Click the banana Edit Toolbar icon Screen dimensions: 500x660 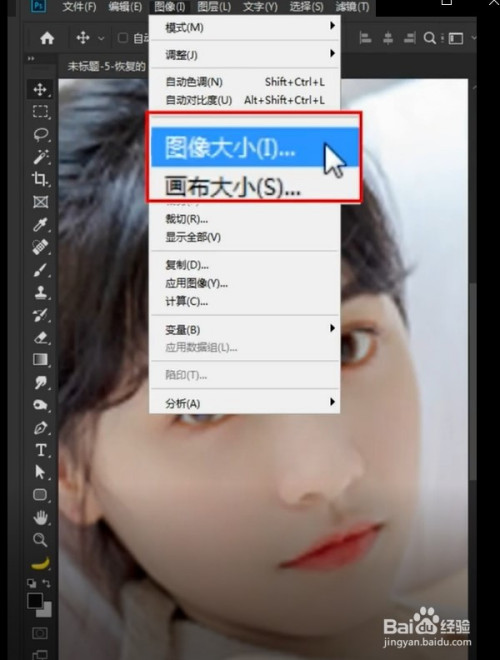click(x=40, y=563)
